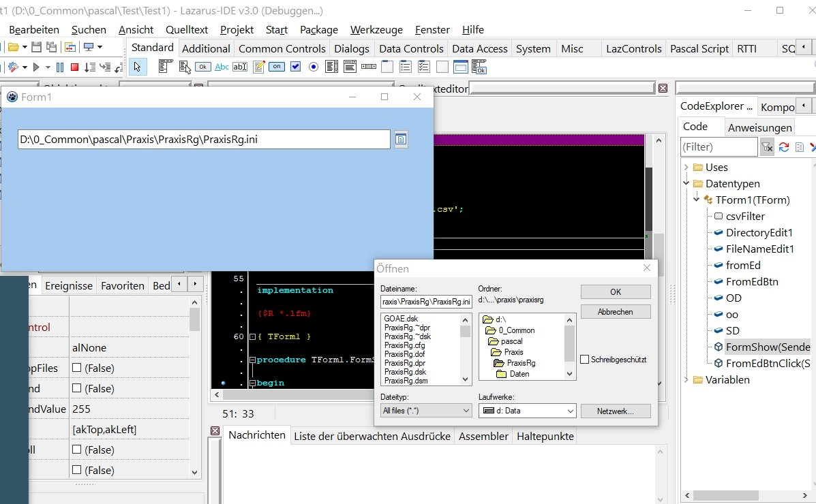Click the Netzwerk... button
816x504 pixels.
coord(616,411)
